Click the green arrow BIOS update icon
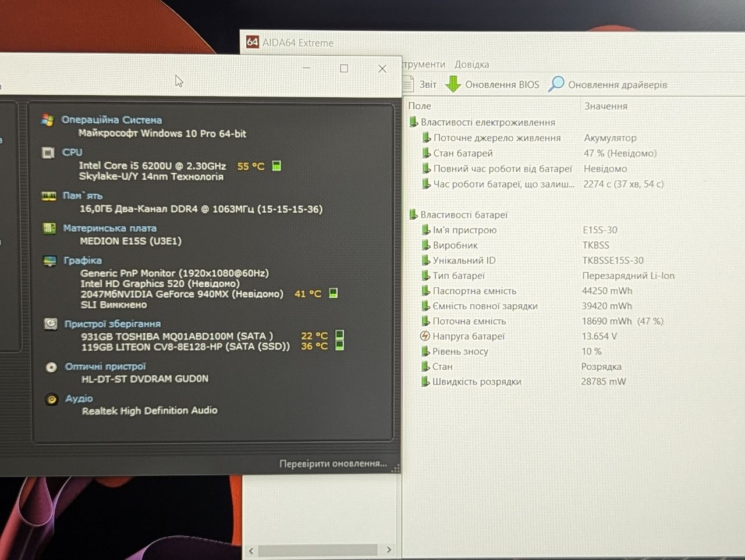The height and width of the screenshot is (560, 745). 453,84
